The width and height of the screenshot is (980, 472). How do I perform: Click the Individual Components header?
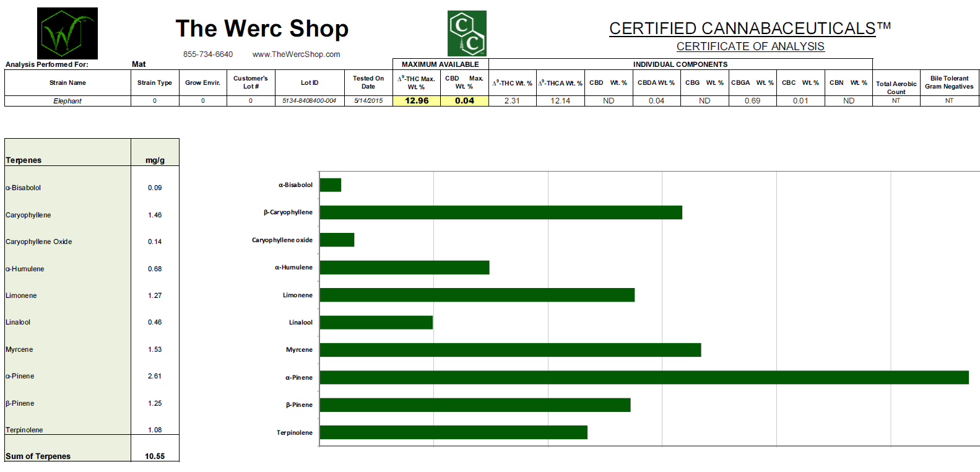(680, 64)
